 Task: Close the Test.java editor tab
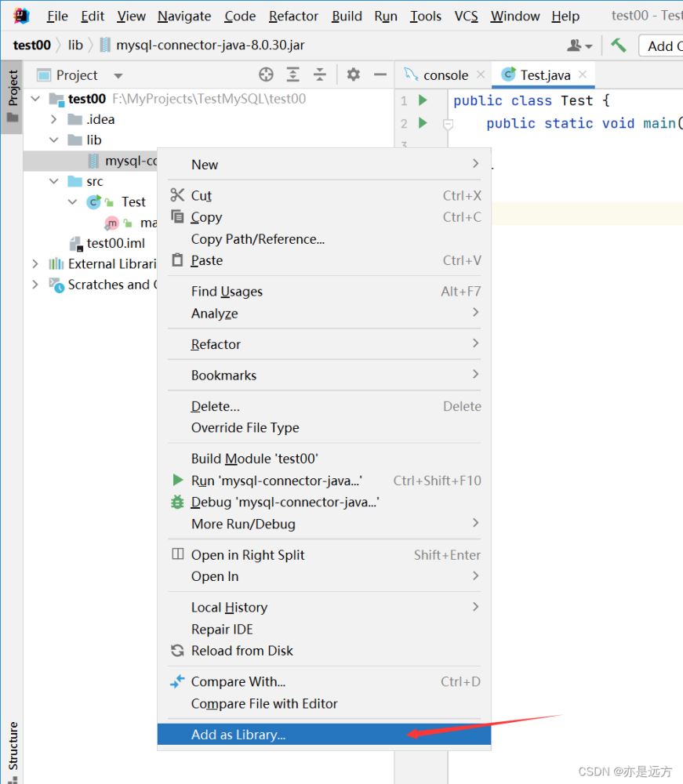pos(583,75)
